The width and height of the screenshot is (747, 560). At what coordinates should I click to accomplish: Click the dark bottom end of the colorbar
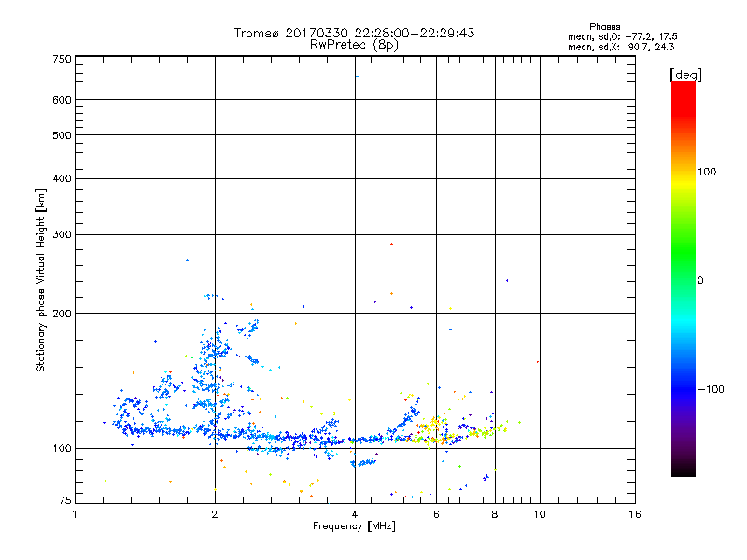click(x=684, y=470)
